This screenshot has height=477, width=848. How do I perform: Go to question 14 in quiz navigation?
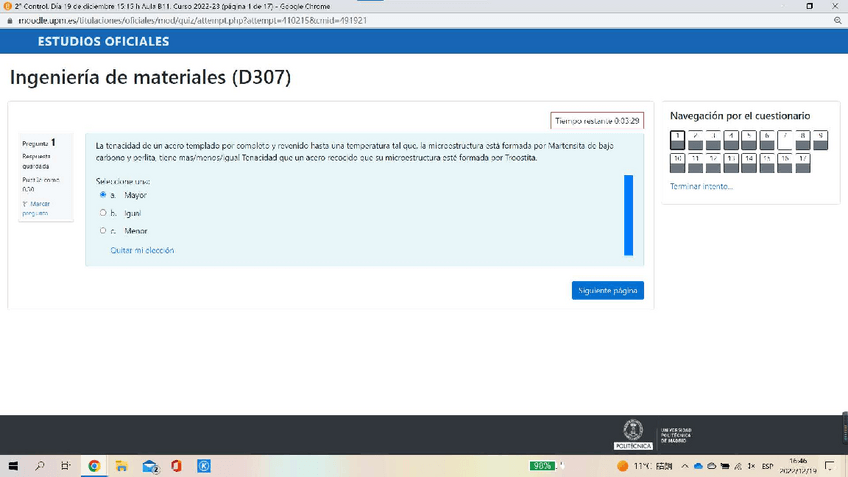coord(749,163)
